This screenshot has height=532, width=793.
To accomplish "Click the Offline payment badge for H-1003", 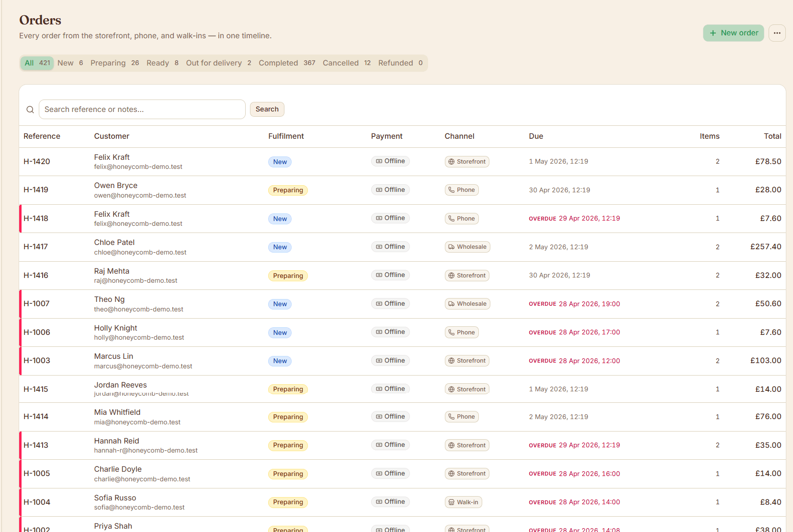I will tap(390, 361).
